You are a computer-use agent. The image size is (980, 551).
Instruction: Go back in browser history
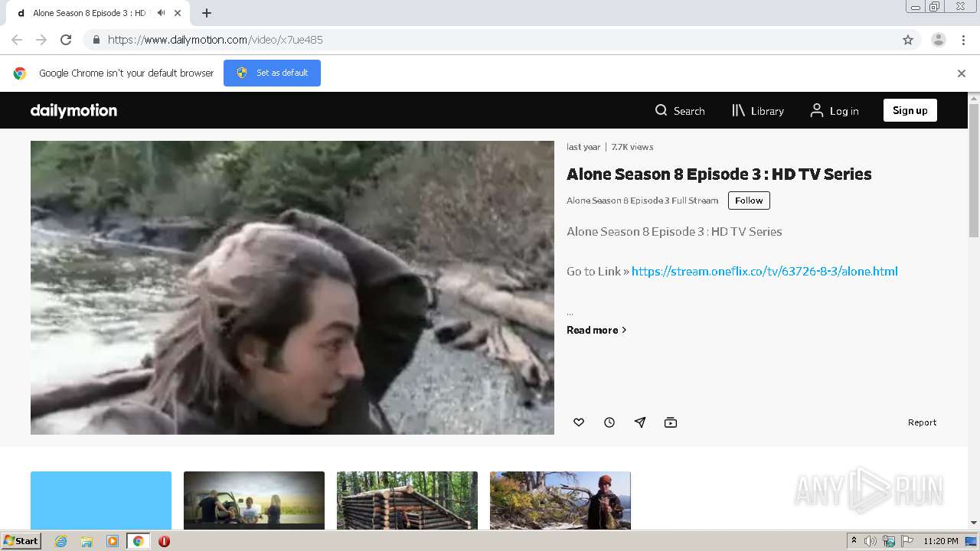(x=17, y=40)
